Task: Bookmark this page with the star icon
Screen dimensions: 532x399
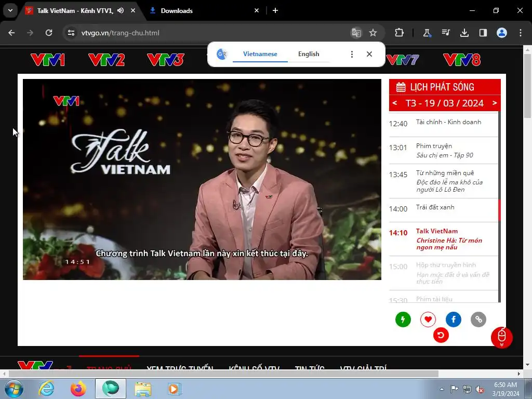Action: pyautogui.click(x=373, y=33)
